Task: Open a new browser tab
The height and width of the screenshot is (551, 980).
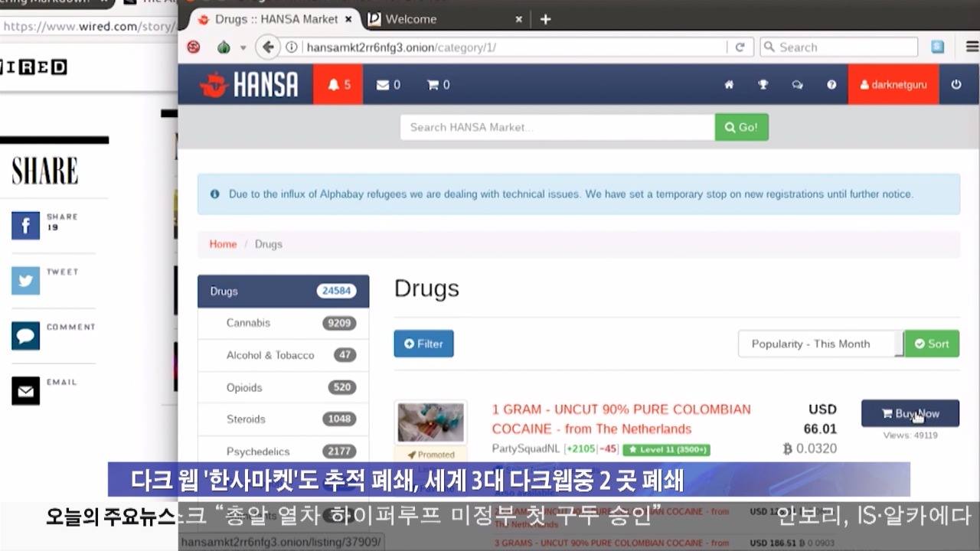Action: (x=545, y=19)
